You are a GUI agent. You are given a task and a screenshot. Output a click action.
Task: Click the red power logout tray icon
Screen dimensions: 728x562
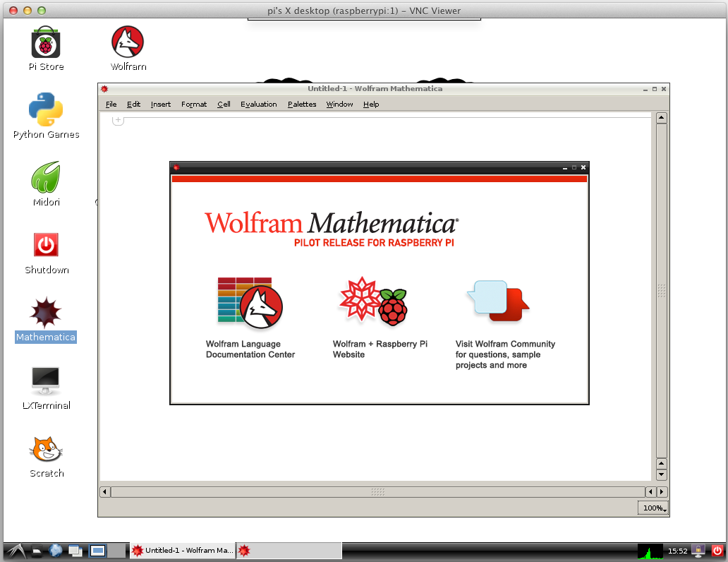pyautogui.click(x=717, y=551)
